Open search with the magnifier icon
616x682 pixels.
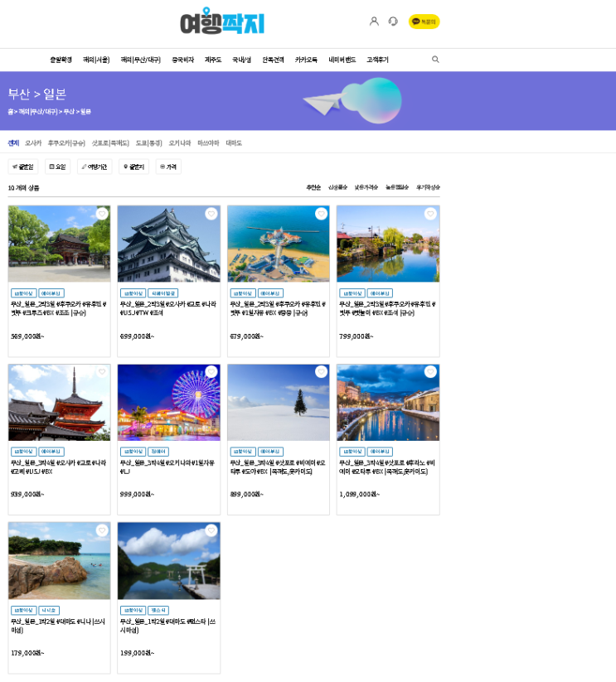tap(435, 59)
